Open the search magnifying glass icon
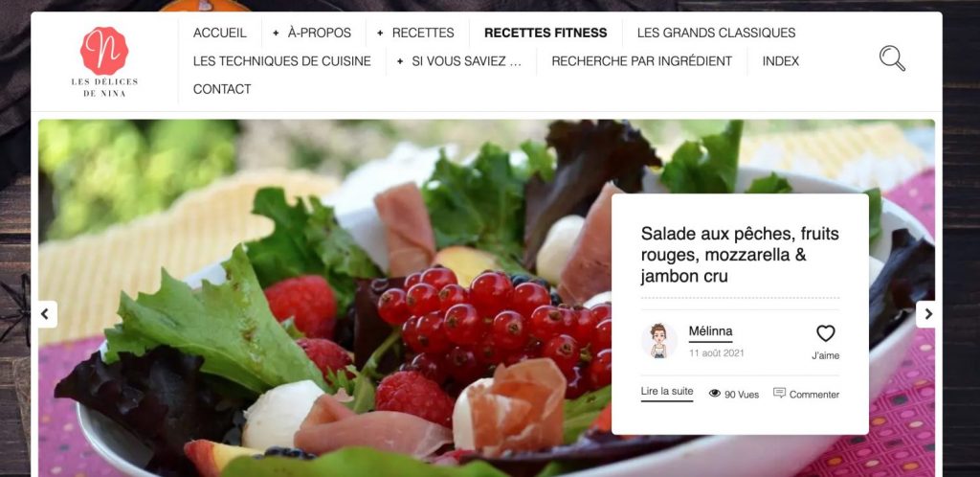Image resolution: width=980 pixels, height=477 pixels. (x=892, y=58)
